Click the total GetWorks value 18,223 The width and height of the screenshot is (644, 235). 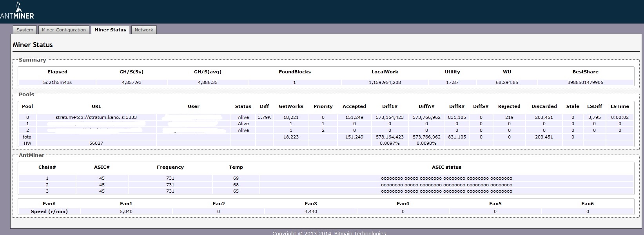[291, 137]
